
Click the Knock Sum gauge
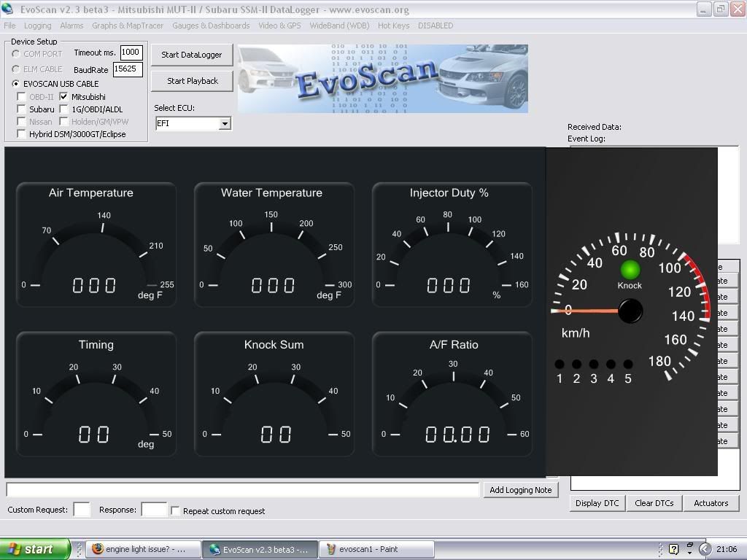[x=274, y=394]
